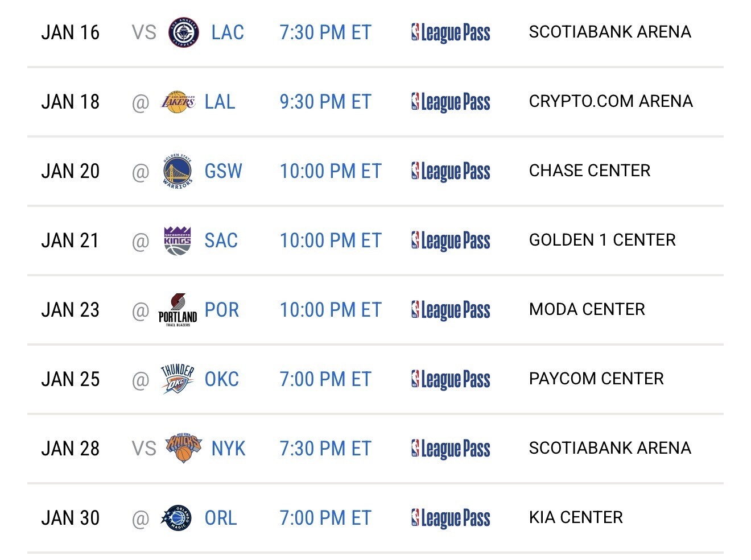The height and width of the screenshot is (560, 751).
Task: Open the Lakers logo on Jan 18
Action: click(x=178, y=102)
